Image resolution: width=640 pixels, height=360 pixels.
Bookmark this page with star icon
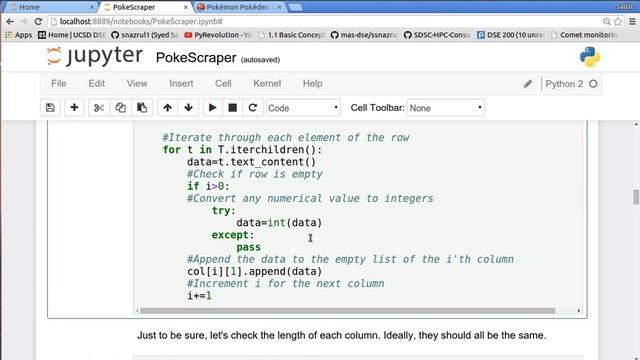[x=618, y=21]
